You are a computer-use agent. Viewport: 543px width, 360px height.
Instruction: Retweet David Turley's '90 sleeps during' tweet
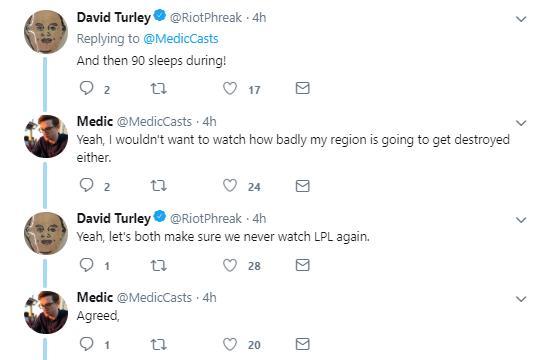(x=159, y=89)
